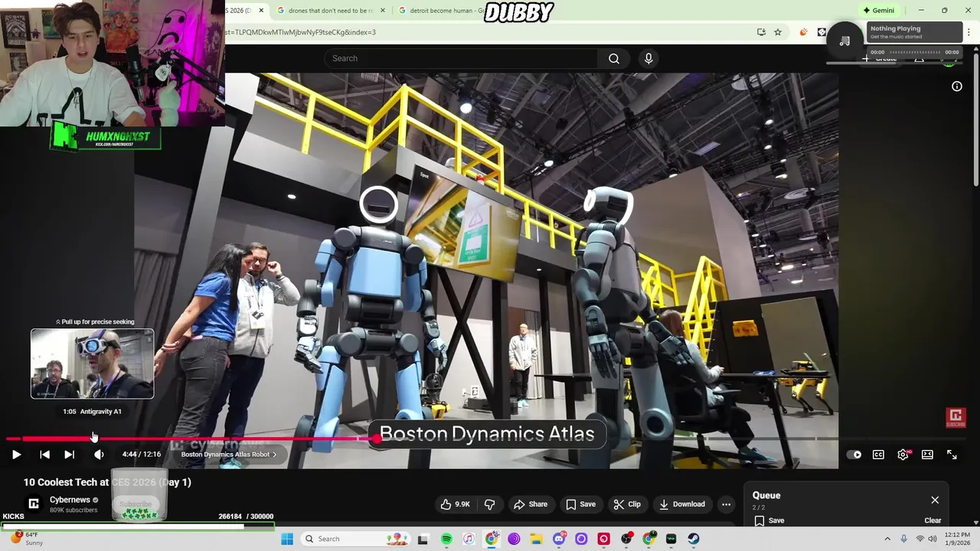
Task: Seek in music widget progress track
Action: coord(914,52)
